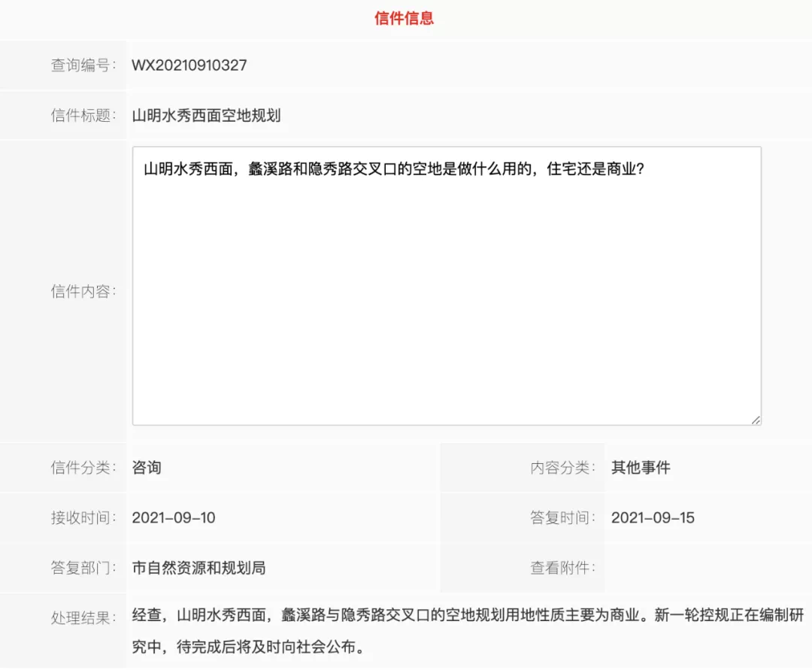Image resolution: width=812 pixels, height=670 pixels.
Task: Click the 信件内容 field label
Action: 83,292
